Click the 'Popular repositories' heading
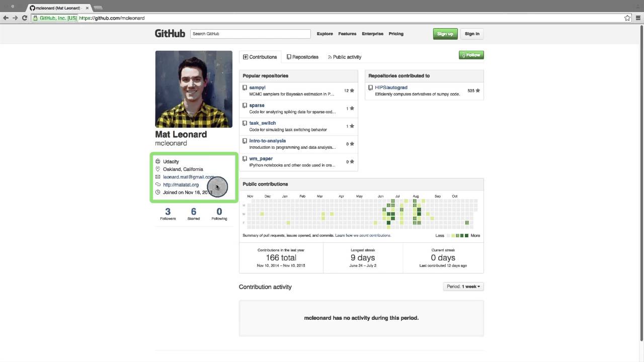644x362 pixels. click(266, 75)
